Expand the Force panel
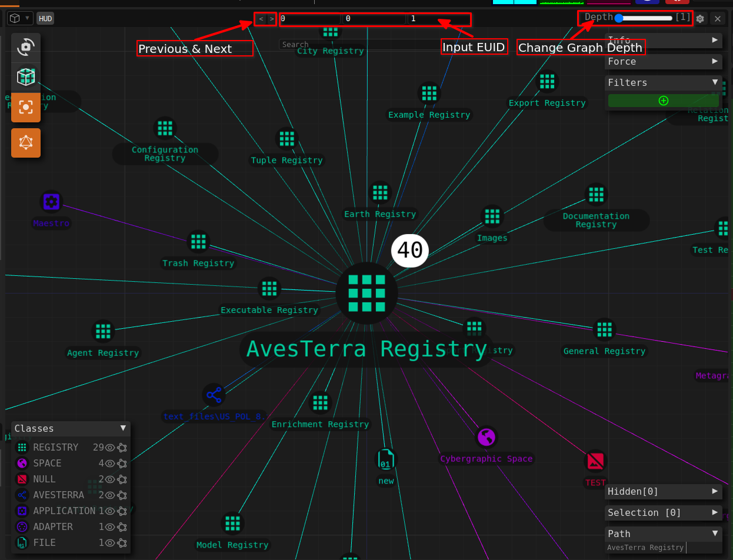 pyautogui.click(x=663, y=61)
